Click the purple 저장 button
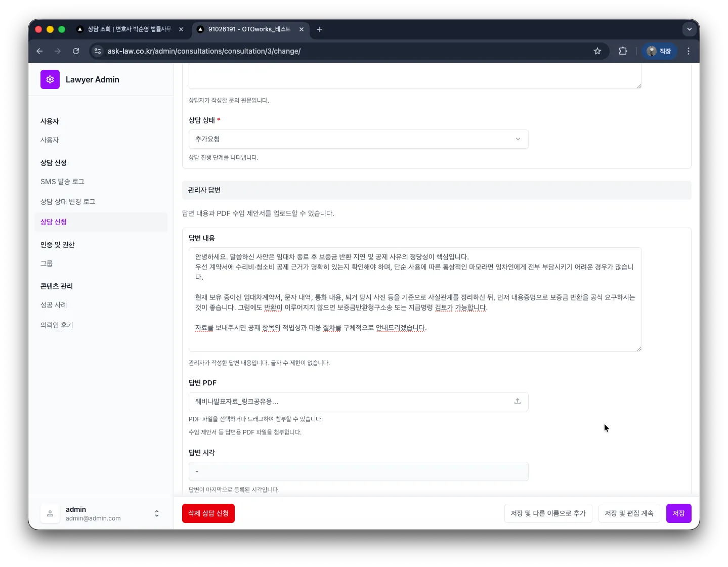Viewport: 728px width, 567px height. point(678,513)
